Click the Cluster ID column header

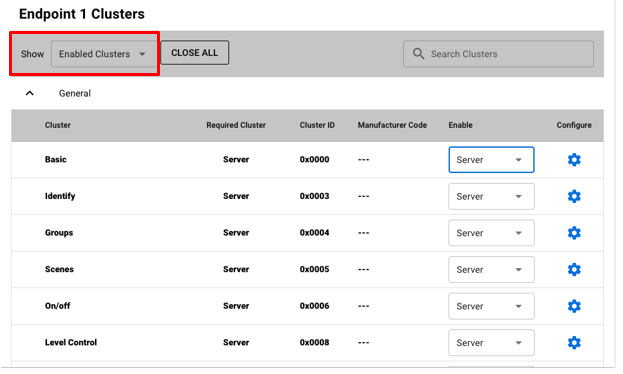click(x=317, y=125)
